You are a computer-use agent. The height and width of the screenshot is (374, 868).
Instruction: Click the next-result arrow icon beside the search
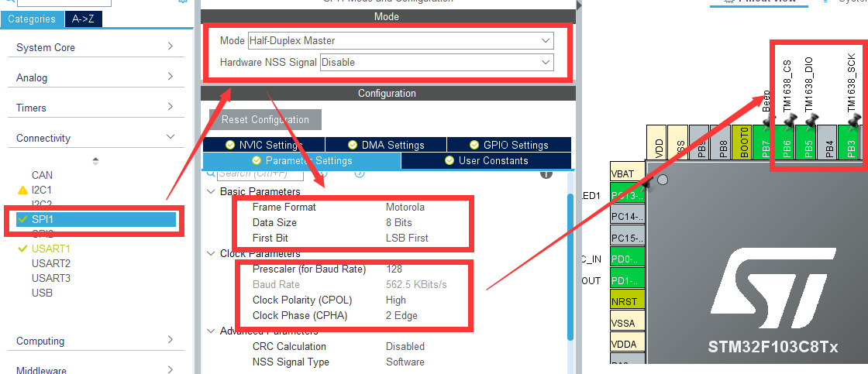[x=360, y=173]
